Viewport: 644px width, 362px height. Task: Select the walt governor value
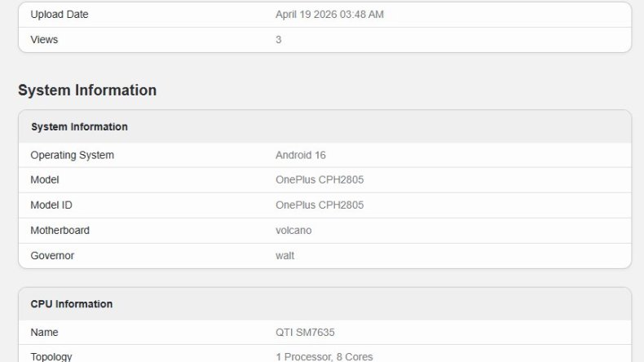(x=285, y=256)
